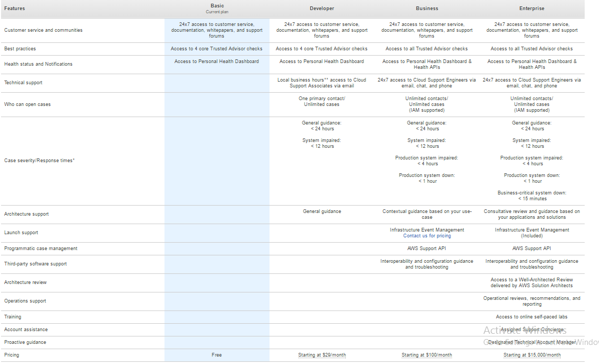Viewport: 599px width, 364px height.
Task: Click the Features column header
Action: pyautogui.click(x=15, y=8)
